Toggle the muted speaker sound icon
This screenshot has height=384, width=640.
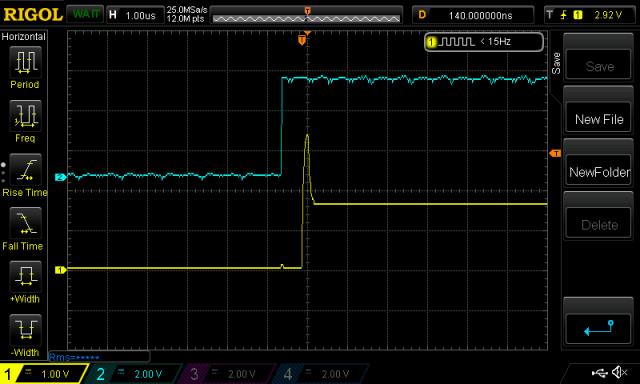pyautogui.click(x=620, y=372)
